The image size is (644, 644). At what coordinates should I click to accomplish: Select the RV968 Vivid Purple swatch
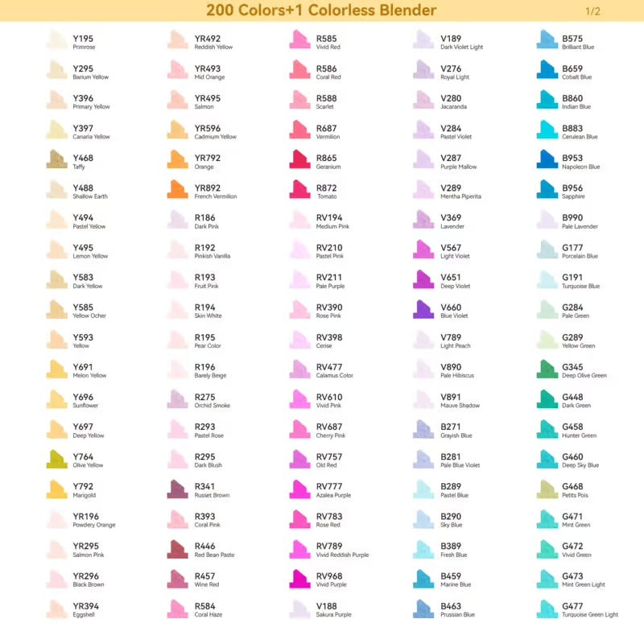(299, 579)
